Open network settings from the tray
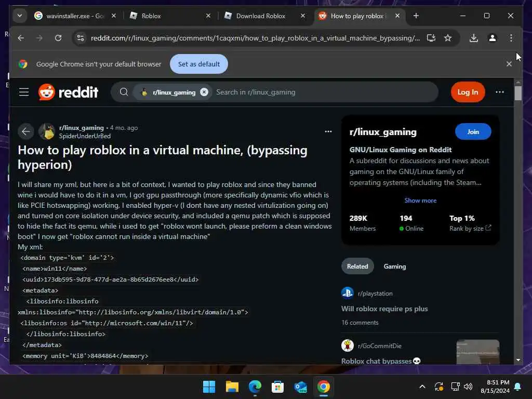The width and height of the screenshot is (532, 399). [x=455, y=387]
